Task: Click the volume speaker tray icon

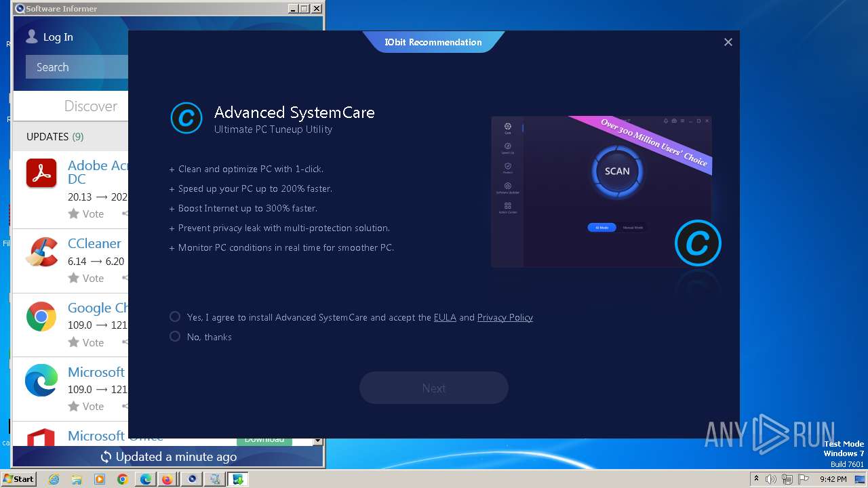Action: click(771, 479)
